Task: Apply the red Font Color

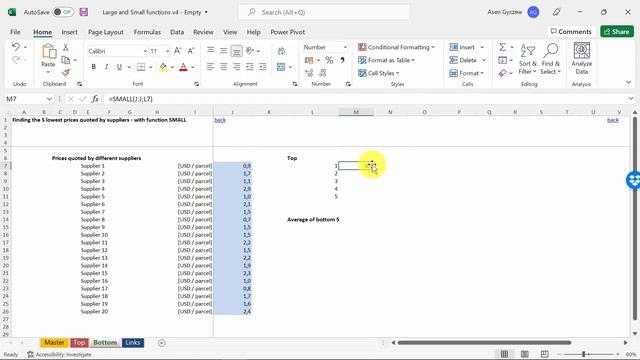Action: (183, 67)
